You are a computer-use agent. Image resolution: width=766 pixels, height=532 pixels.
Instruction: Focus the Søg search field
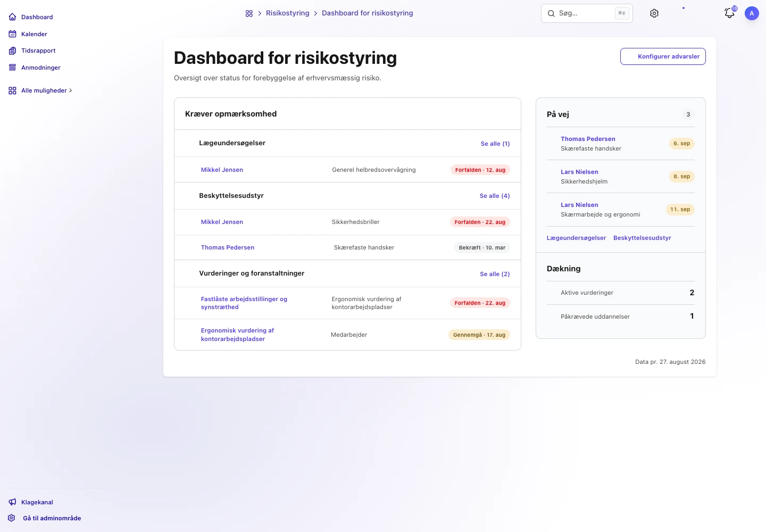click(x=587, y=13)
